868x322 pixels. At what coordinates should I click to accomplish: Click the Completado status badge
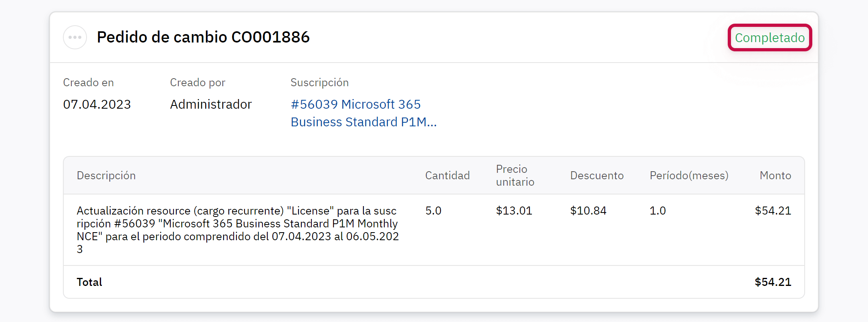tap(769, 38)
